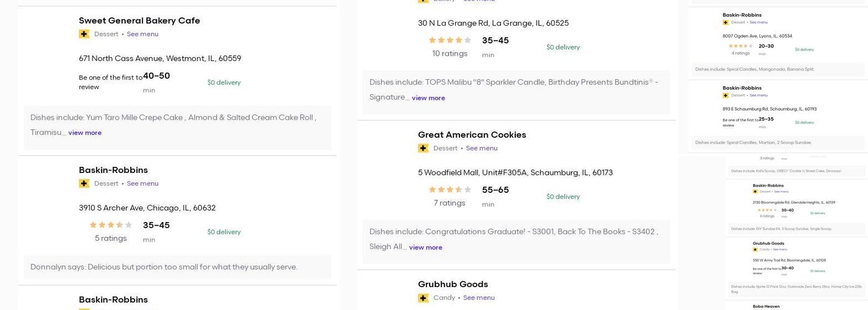The image size is (868, 310).
Task: Click star rating on the 30 N La Grange Rd listing
Action: pos(450,40)
